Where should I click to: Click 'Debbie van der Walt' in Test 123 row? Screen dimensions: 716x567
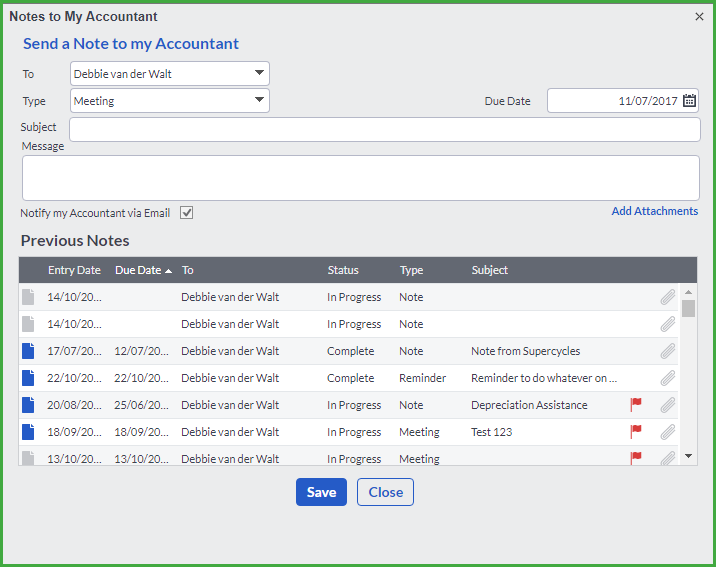pos(230,431)
